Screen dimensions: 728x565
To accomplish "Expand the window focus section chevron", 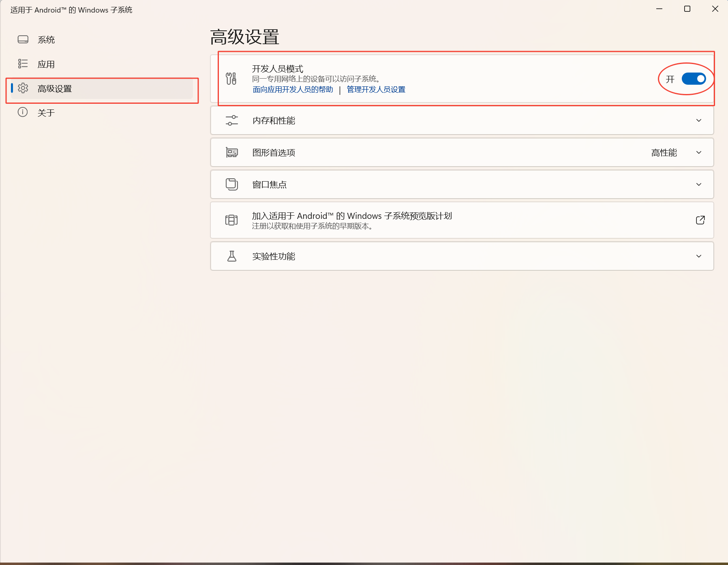I will click(x=698, y=184).
